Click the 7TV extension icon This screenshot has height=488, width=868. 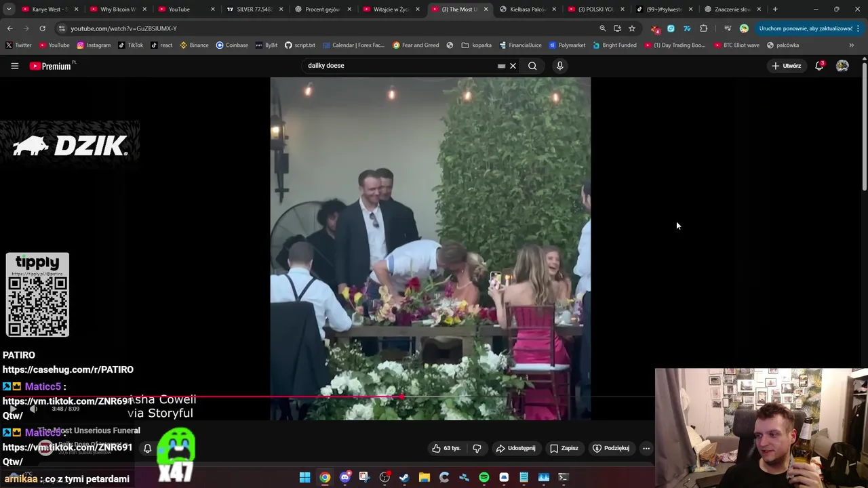(687, 28)
